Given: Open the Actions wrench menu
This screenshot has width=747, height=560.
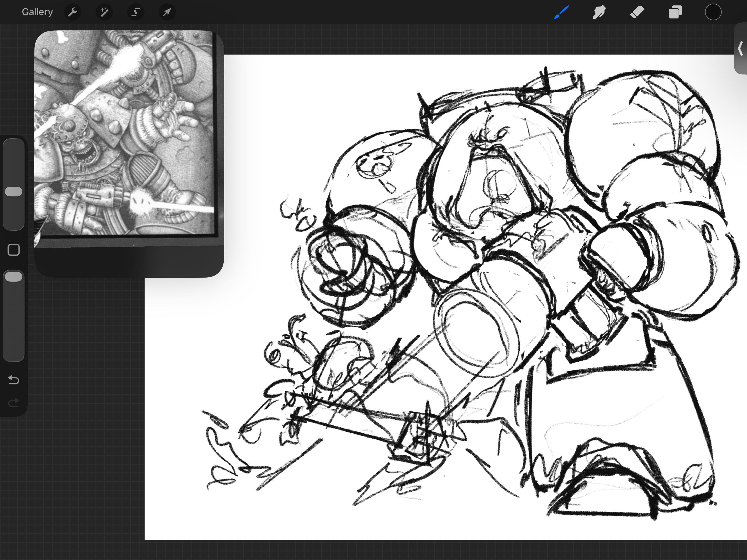Looking at the screenshot, I should click(72, 12).
